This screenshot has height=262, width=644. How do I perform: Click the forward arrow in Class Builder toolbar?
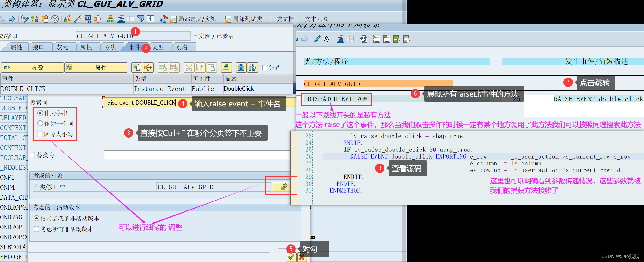coord(12,19)
